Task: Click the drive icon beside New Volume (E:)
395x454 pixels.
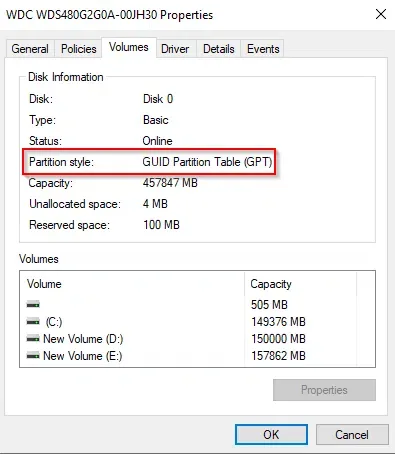Action: 33,356
